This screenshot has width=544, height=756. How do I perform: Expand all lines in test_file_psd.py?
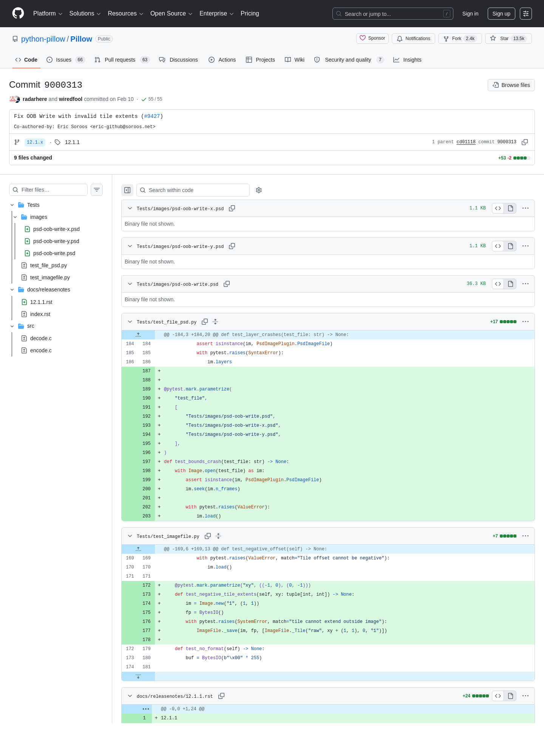(215, 322)
